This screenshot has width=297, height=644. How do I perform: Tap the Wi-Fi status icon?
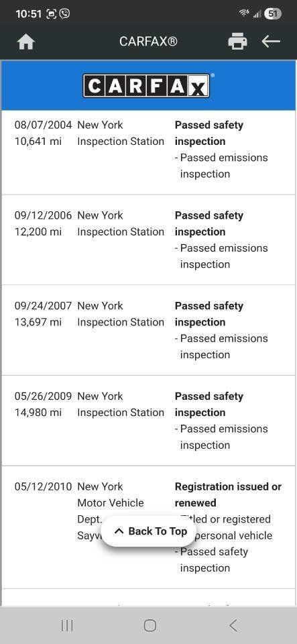click(x=244, y=13)
